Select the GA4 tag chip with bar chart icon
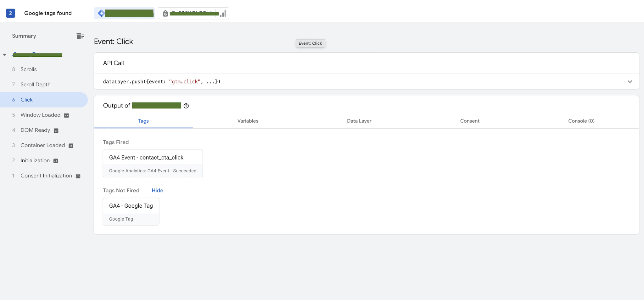The width and height of the screenshot is (644, 300). point(193,13)
